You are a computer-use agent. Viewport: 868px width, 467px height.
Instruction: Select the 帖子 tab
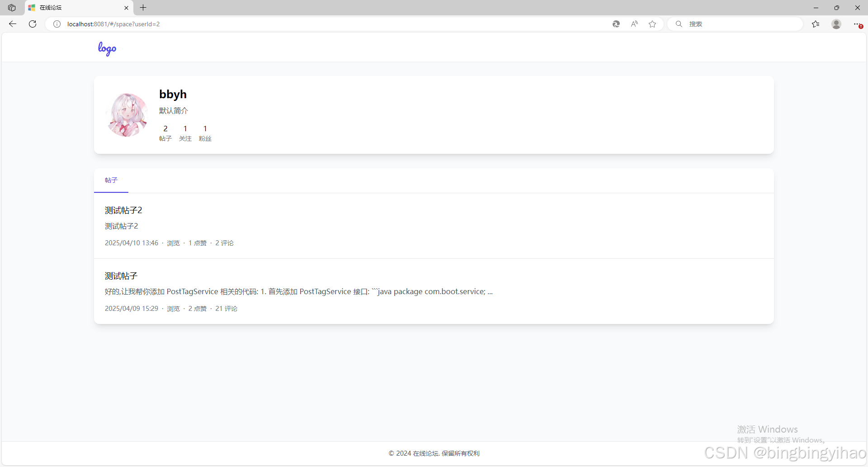pyautogui.click(x=111, y=180)
